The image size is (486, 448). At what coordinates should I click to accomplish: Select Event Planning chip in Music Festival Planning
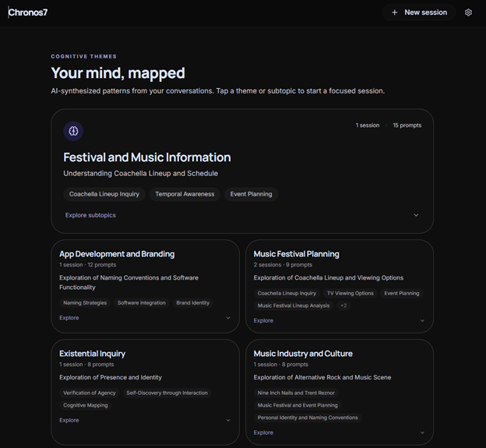(x=402, y=293)
